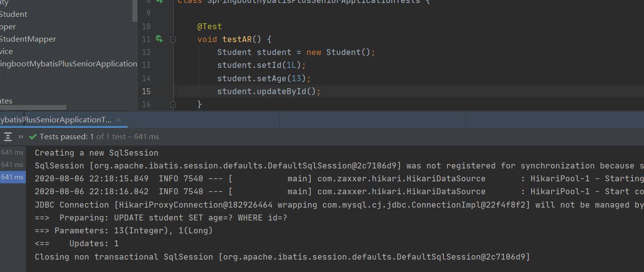This screenshot has width=644, height=272.
Task: Select the templates folder in project tree
Action: (6, 101)
